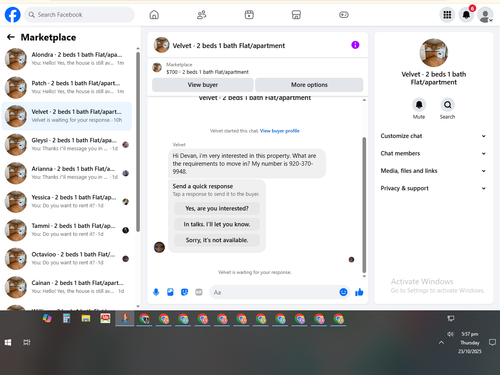Screen dimensions: 500x375
Task: Open the Watch video icon
Action: [x=249, y=15]
